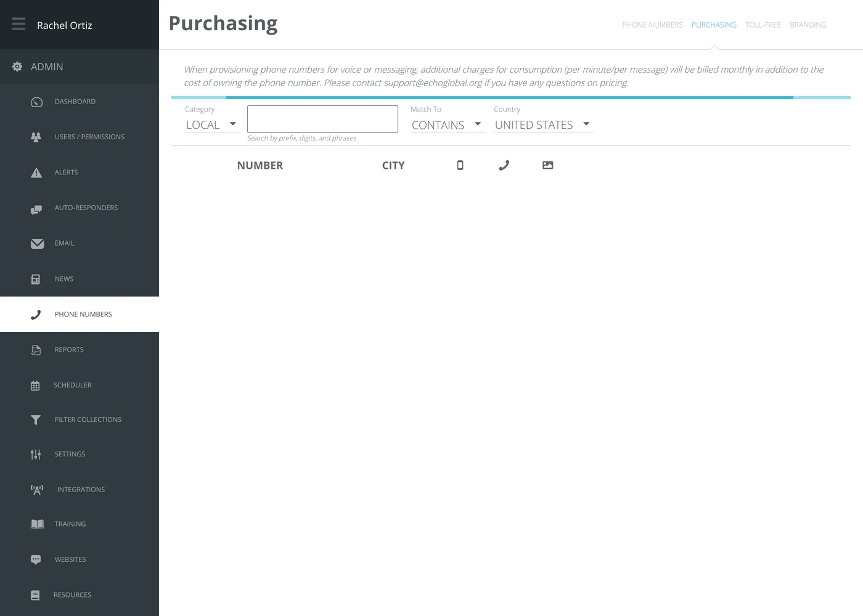Screen dimensions: 863x616
Task: Click the Reports document icon
Action: click(x=36, y=350)
